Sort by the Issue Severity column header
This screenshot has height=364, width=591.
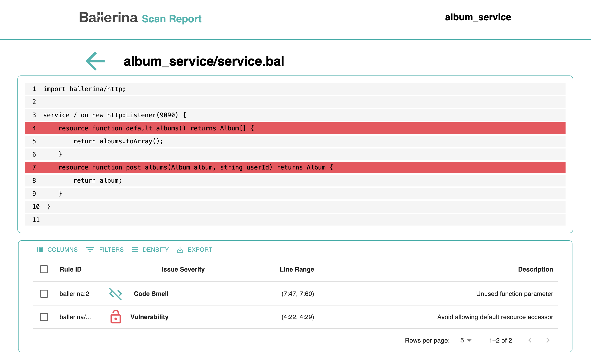[x=183, y=269]
